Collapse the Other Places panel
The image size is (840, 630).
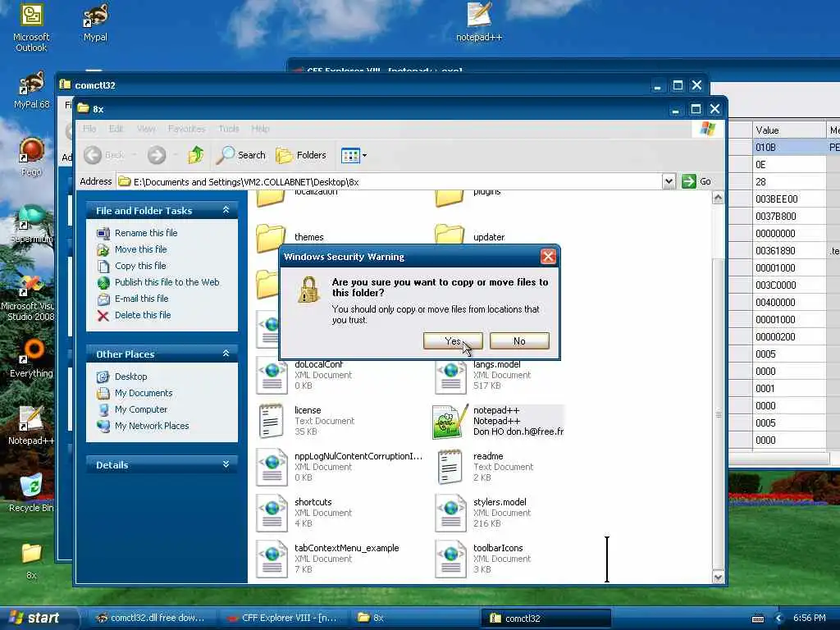[x=226, y=354]
